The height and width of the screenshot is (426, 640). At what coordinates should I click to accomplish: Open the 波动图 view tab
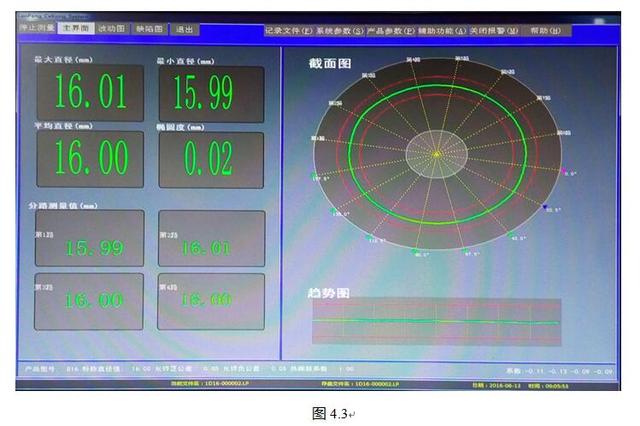(112, 28)
